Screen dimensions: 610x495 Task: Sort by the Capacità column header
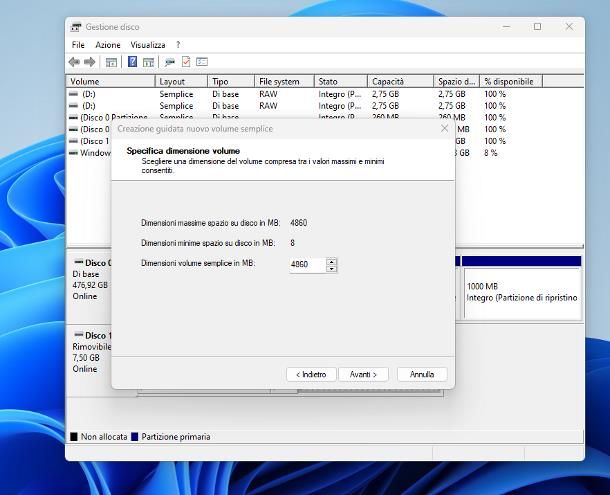click(x=401, y=81)
